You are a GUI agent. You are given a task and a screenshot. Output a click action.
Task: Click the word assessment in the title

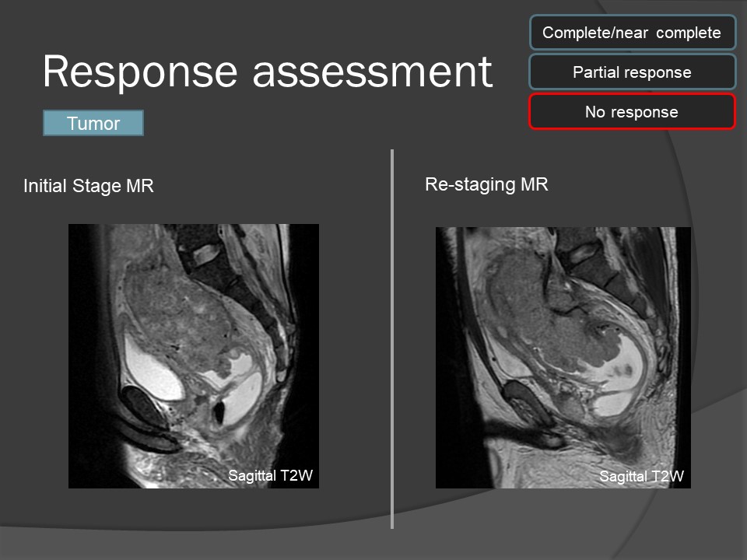tap(372, 72)
